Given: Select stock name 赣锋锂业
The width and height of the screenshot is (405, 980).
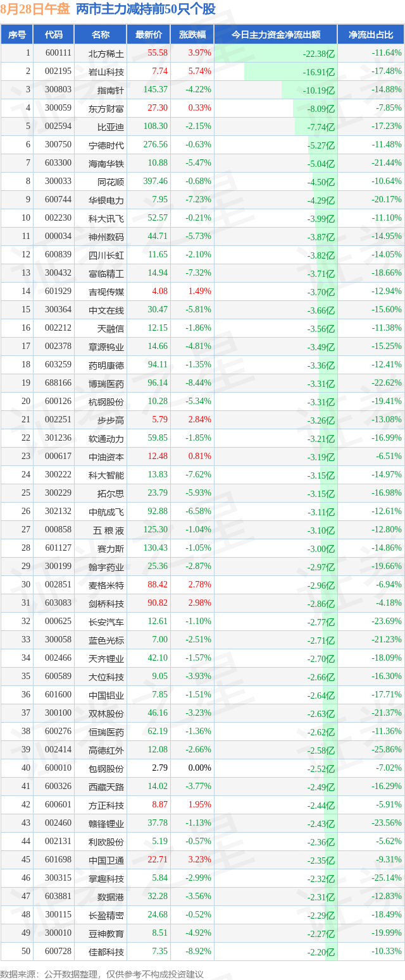Looking at the screenshot, I should [x=106, y=824].
